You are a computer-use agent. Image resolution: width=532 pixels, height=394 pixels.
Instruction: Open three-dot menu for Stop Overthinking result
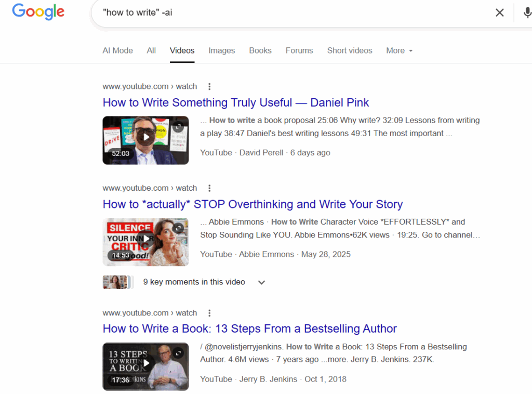209,188
